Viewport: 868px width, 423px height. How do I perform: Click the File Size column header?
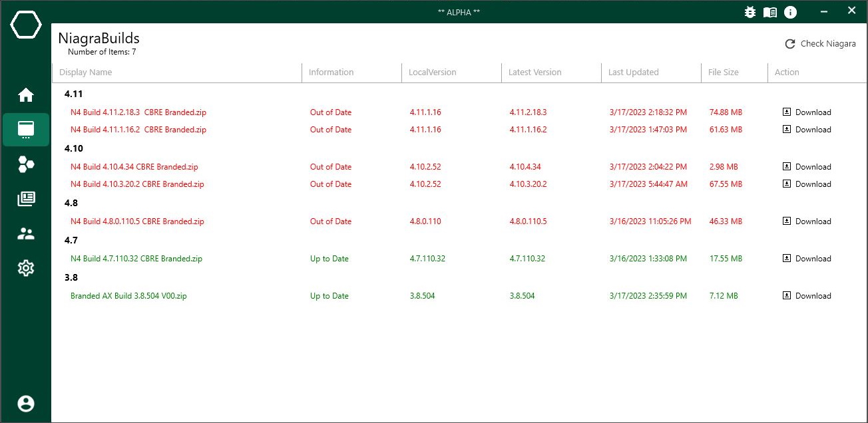[724, 72]
